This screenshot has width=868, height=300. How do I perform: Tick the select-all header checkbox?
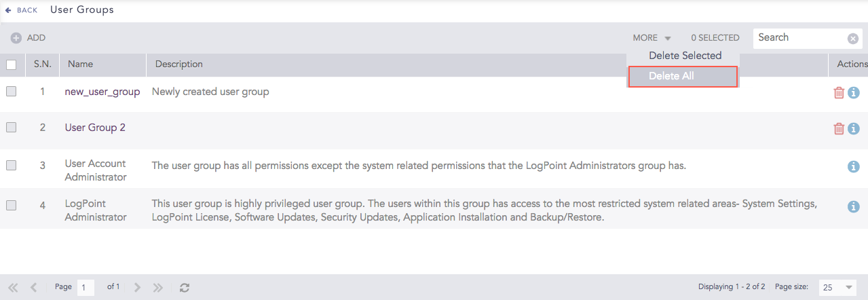pyautogui.click(x=11, y=65)
